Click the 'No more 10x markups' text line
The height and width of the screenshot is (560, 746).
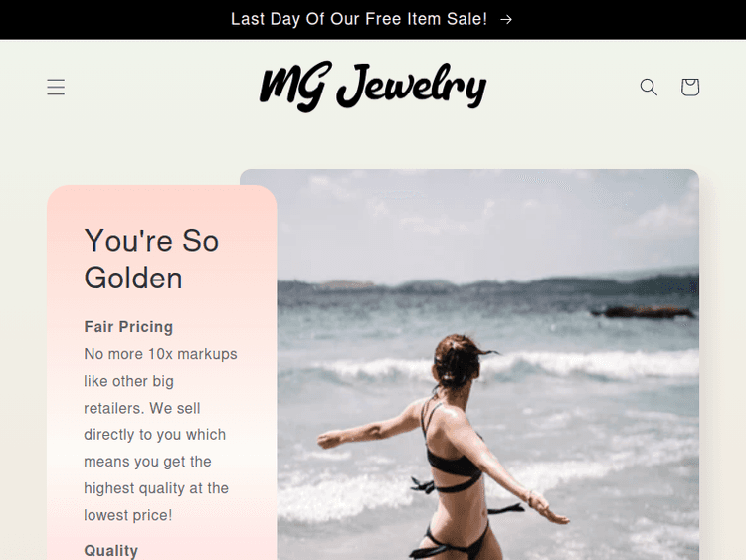160,354
